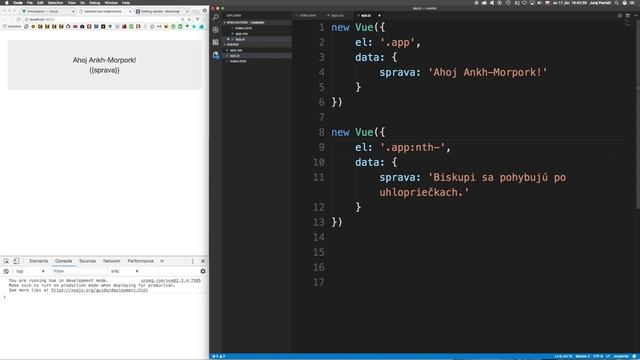Click the split editor icon in VS Code

(x=628, y=16)
